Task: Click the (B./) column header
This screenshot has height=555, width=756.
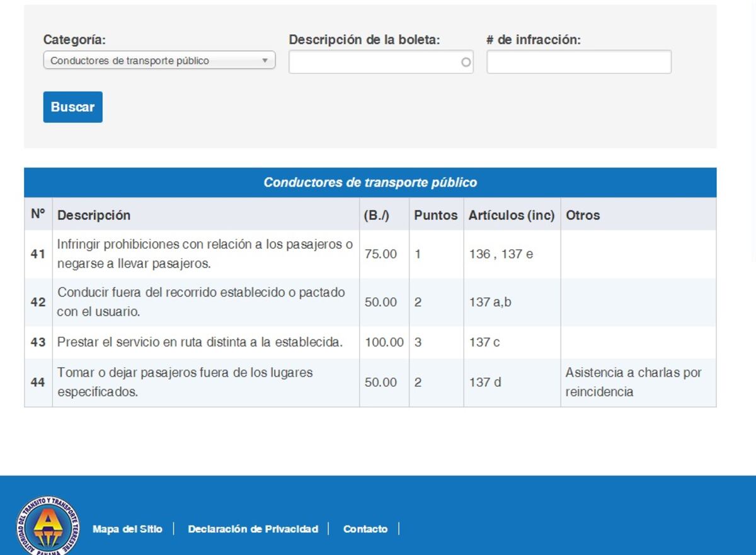Action: tap(376, 215)
